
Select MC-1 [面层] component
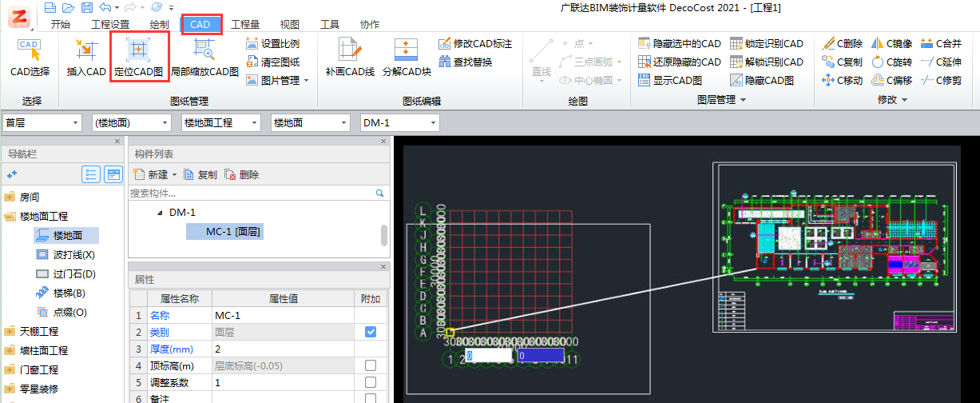pyautogui.click(x=224, y=231)
